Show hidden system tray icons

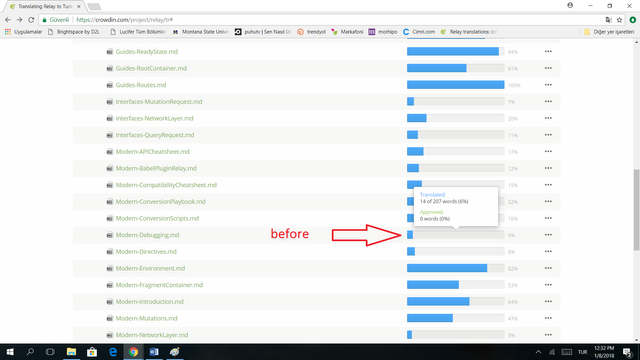point(538,352)
